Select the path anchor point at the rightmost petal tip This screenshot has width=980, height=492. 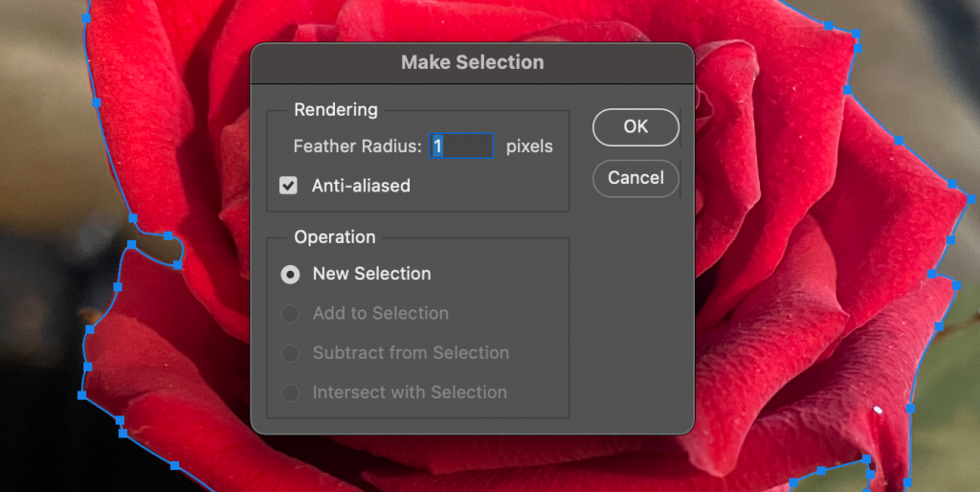tap(970, 199)
